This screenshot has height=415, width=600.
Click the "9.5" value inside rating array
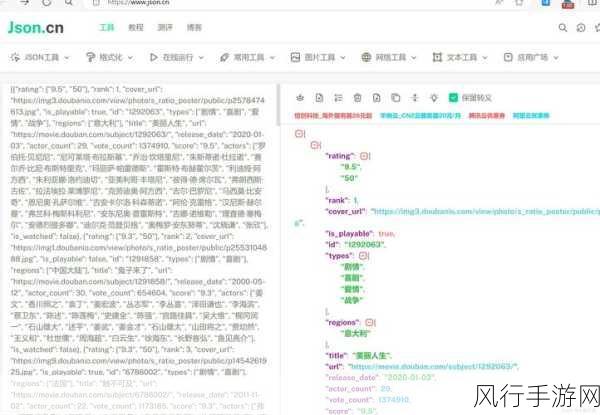point(351,167)
